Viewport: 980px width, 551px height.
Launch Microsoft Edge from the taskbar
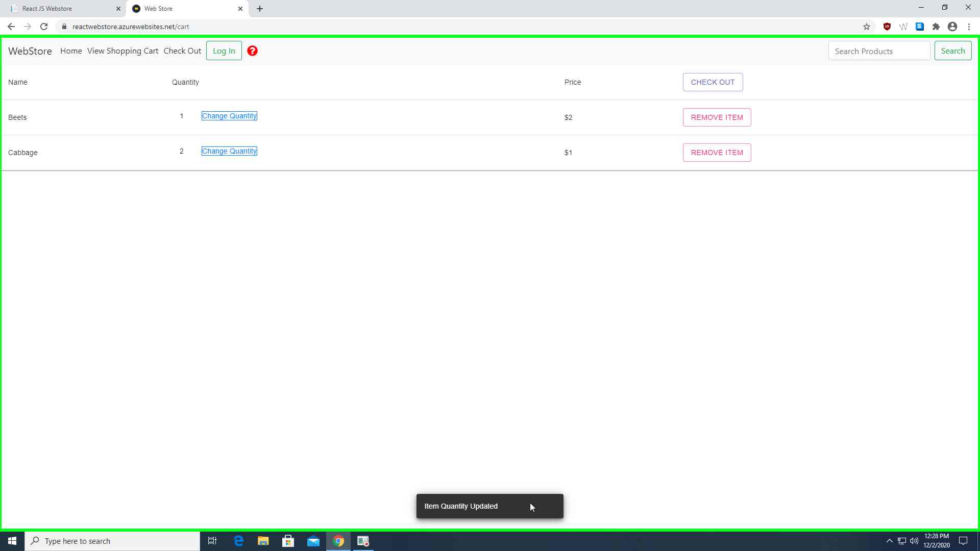[238, 541]
